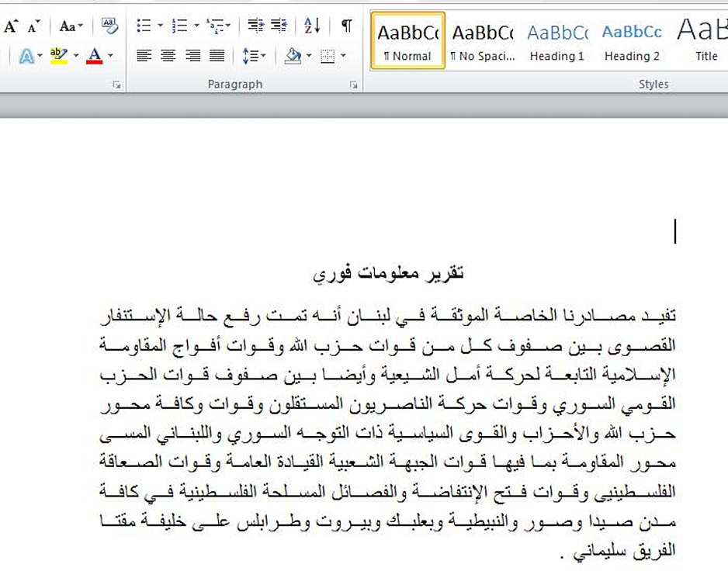Open the Paragraph dialog launcher

(353, 85)
